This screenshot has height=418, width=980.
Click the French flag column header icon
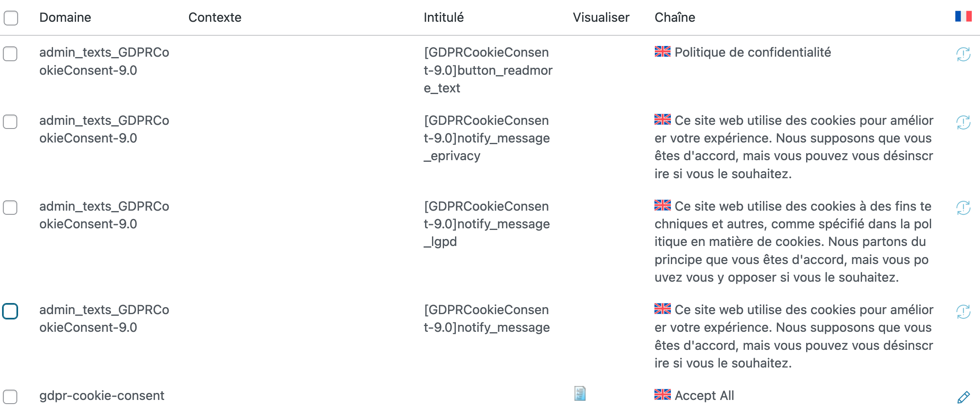point(963,16)
